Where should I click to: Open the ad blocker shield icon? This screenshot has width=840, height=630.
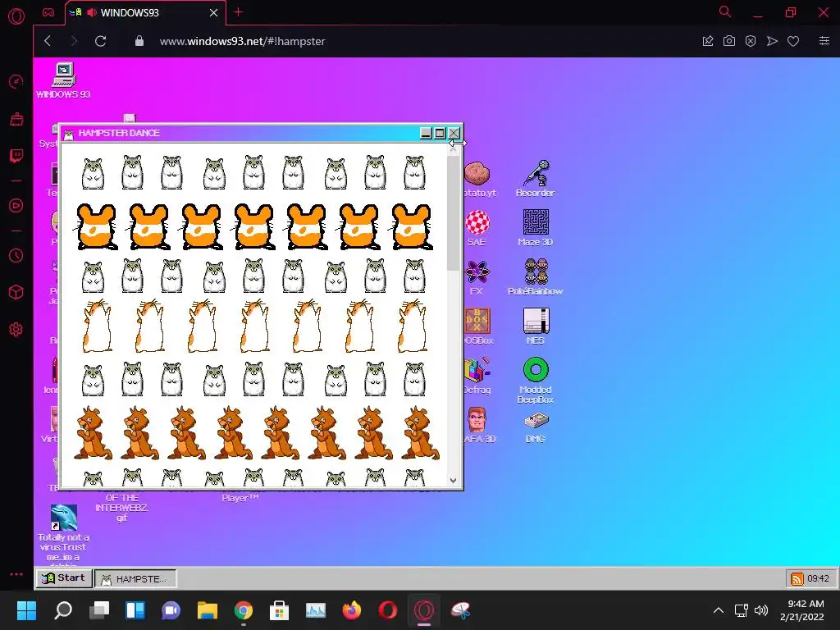point(751,41)
